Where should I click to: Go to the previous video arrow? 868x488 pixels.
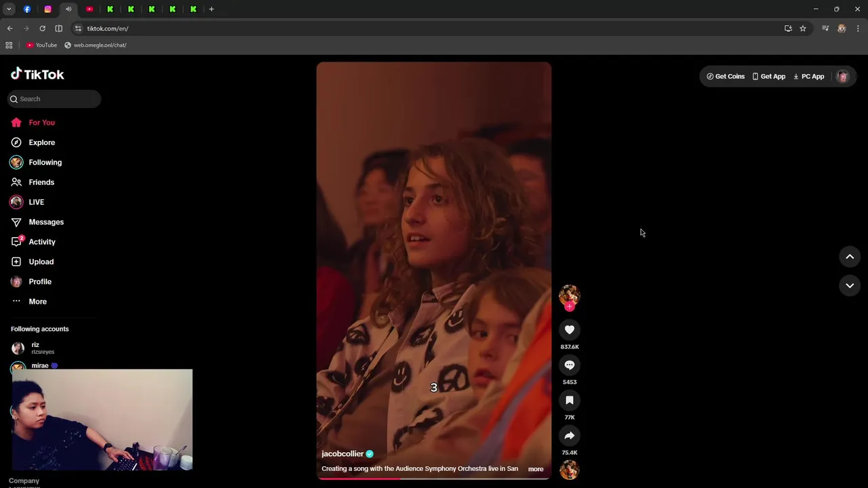click(850, 257)
